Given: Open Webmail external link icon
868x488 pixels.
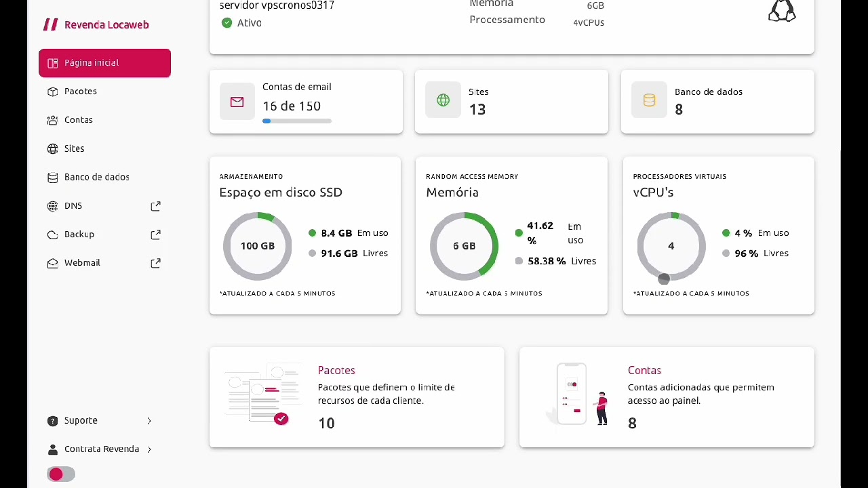Looking at the screenshot, I should click(x=155, y=263).
